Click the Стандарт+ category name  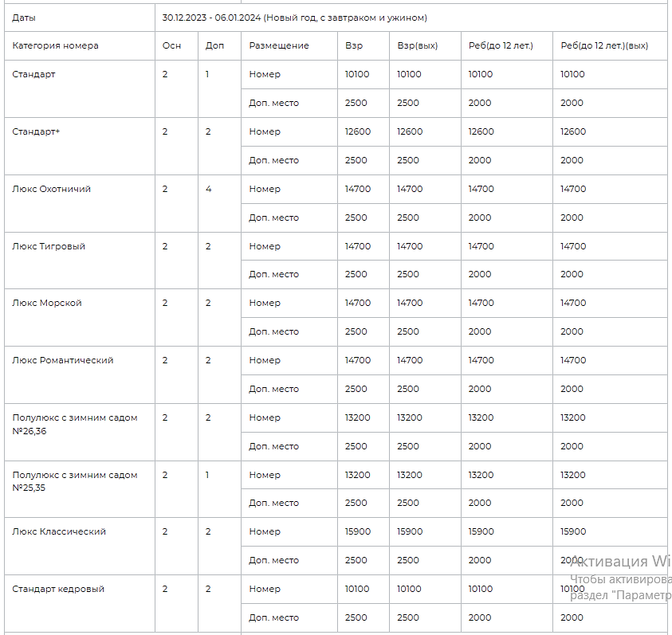tap(36, 131)
